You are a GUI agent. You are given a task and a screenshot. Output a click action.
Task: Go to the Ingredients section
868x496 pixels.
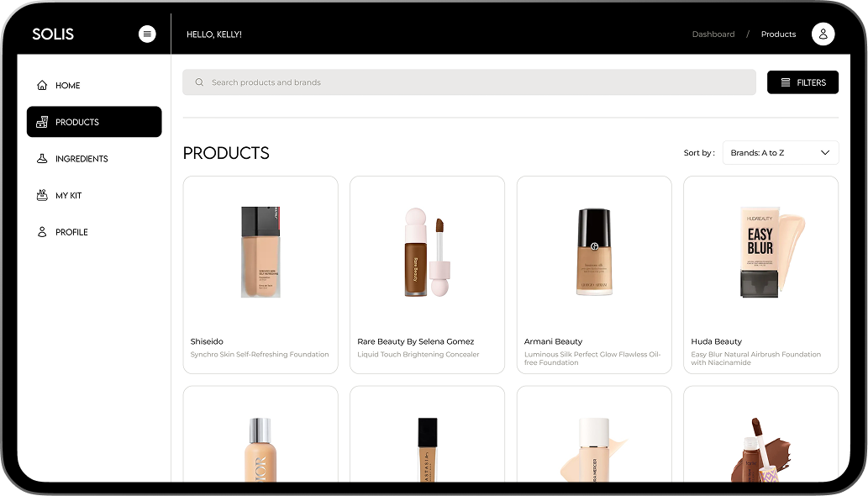click(94, 159)
